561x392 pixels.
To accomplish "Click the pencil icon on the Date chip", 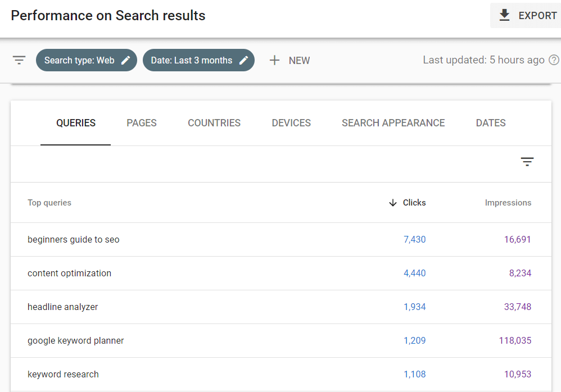I will pos(243,60).
